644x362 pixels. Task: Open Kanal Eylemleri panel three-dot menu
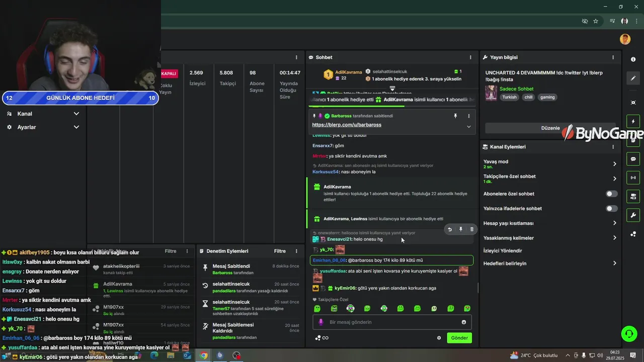[613, 147]
